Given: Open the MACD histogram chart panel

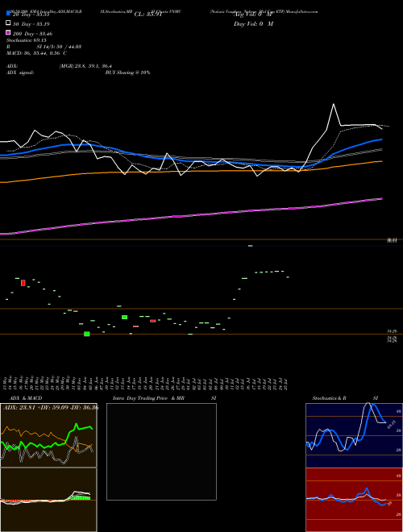Looking at the screenshot, I should pyautogui.click(x=48, y=500).
